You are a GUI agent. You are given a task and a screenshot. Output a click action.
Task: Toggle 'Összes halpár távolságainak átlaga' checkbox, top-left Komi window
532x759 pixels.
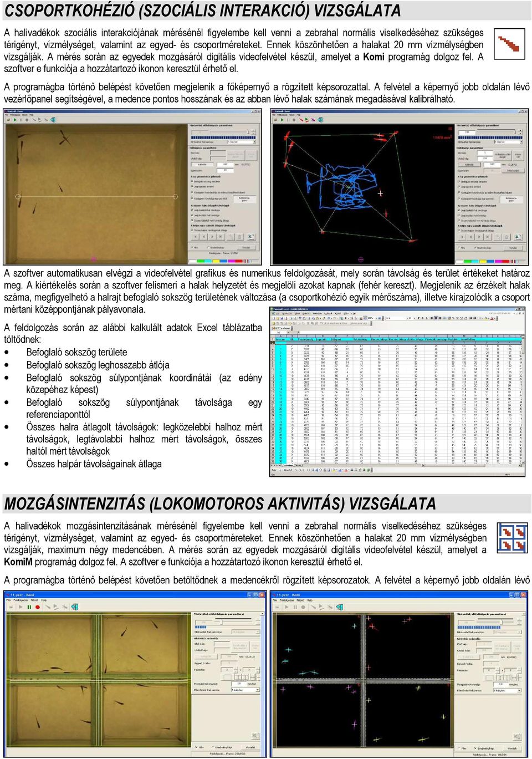192,230
